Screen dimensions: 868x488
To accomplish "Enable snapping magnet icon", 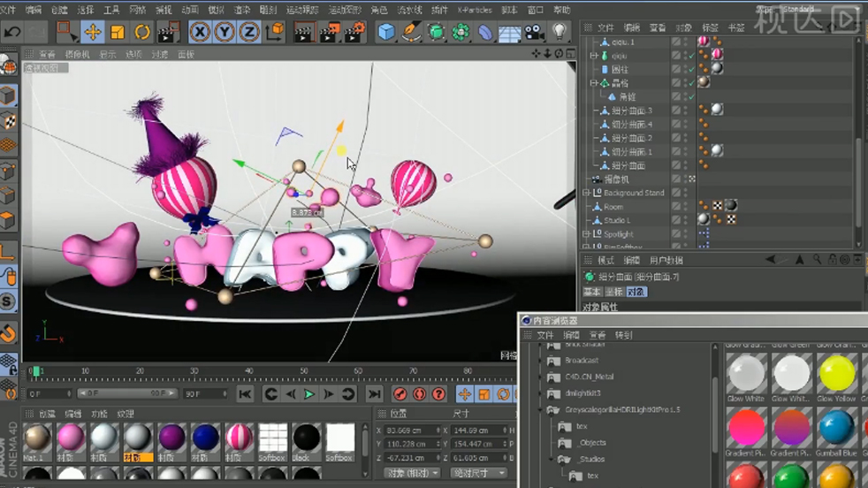I will coord(8,333).
